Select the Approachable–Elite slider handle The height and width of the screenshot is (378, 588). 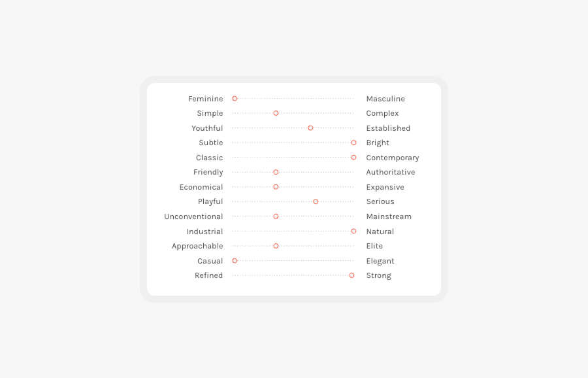pos(276,246)
